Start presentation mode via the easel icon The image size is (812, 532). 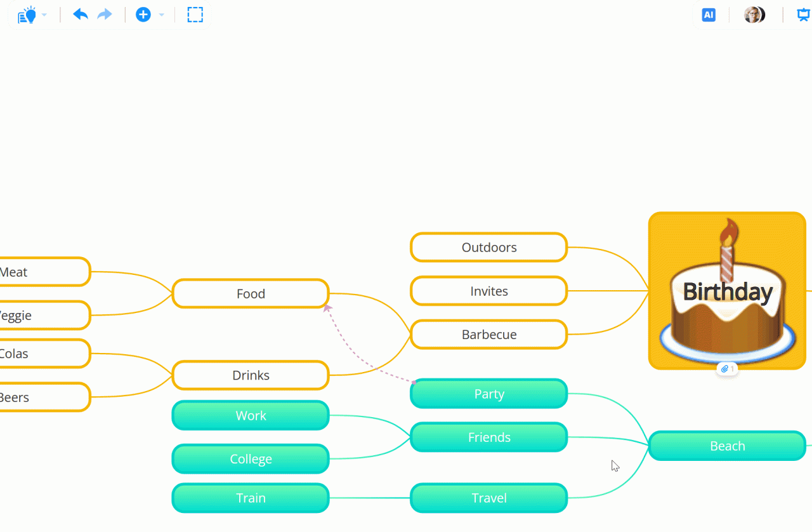coord(803,15)
